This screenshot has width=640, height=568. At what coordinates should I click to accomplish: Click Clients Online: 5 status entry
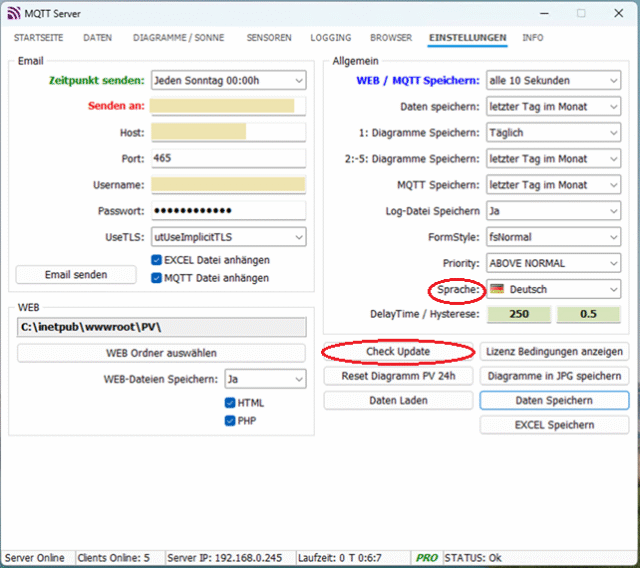(x=113, y=558)
